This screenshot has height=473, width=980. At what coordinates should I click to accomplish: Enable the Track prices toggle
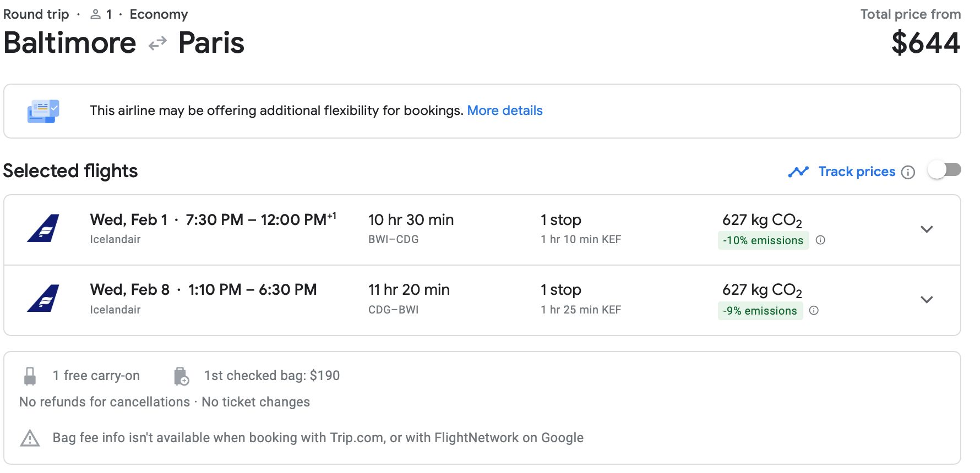pos(944,170)
